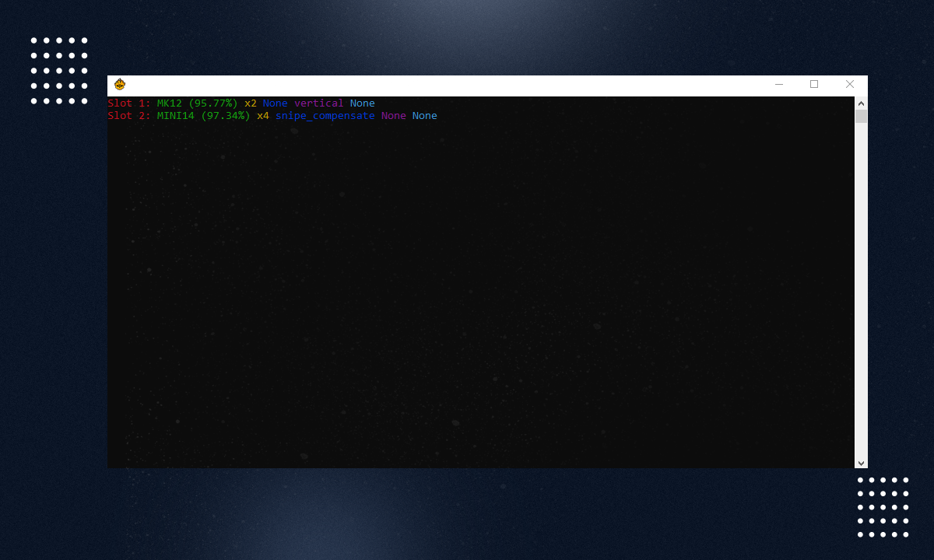Viewport: 934px width, 560px height.
Task: Click the '(97.34%)' confidence value
Action: pos(226,116)
